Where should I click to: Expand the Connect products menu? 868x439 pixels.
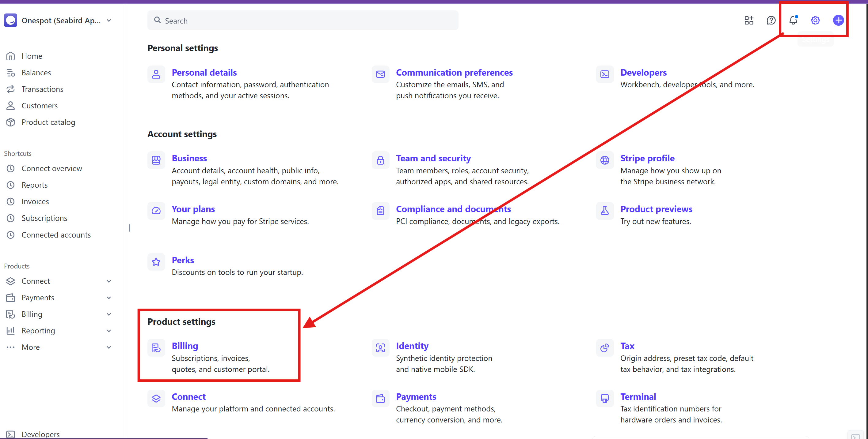109,281
